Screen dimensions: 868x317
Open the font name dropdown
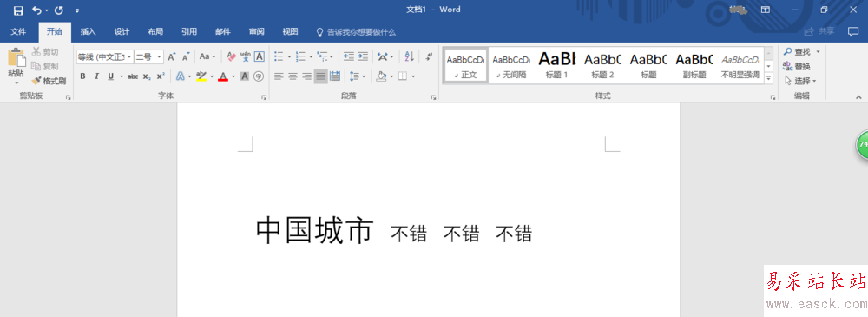(x=129, y=56)
